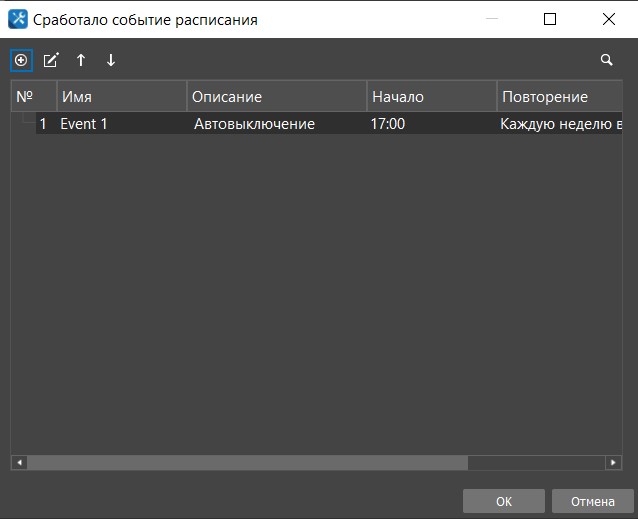This screenshot has height=519, width=638.
Task: Click the app wrench icon in title bar
Action: [17, 19]
